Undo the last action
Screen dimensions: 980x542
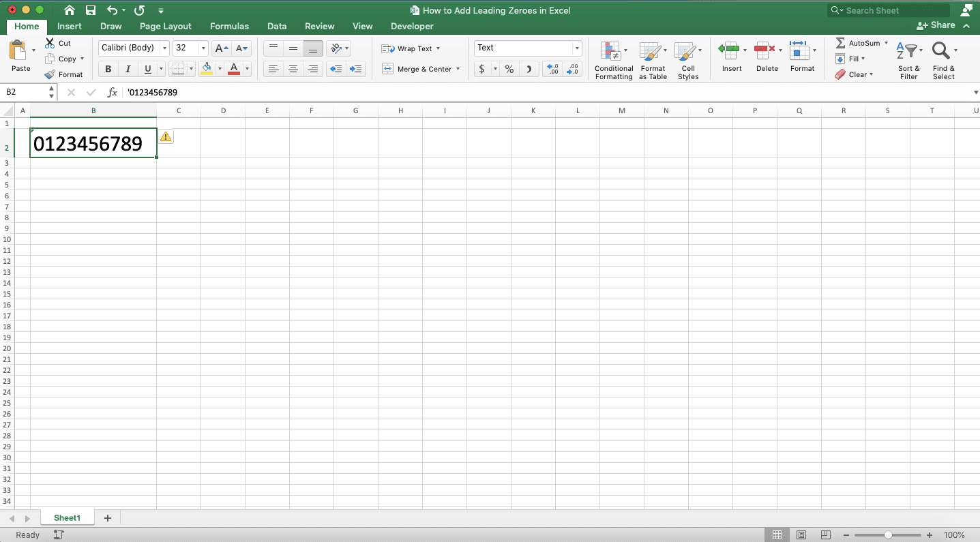pos(113,10)
